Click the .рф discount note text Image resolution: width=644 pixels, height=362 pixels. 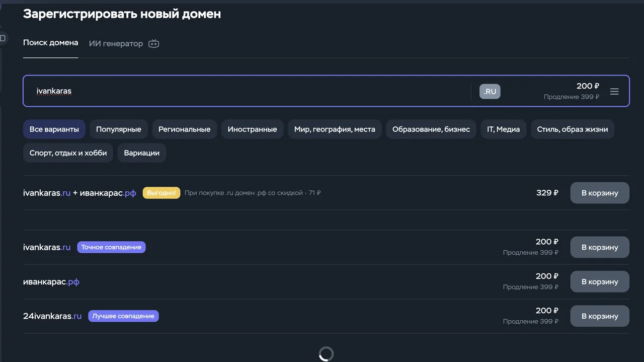(x=253, y=193)
